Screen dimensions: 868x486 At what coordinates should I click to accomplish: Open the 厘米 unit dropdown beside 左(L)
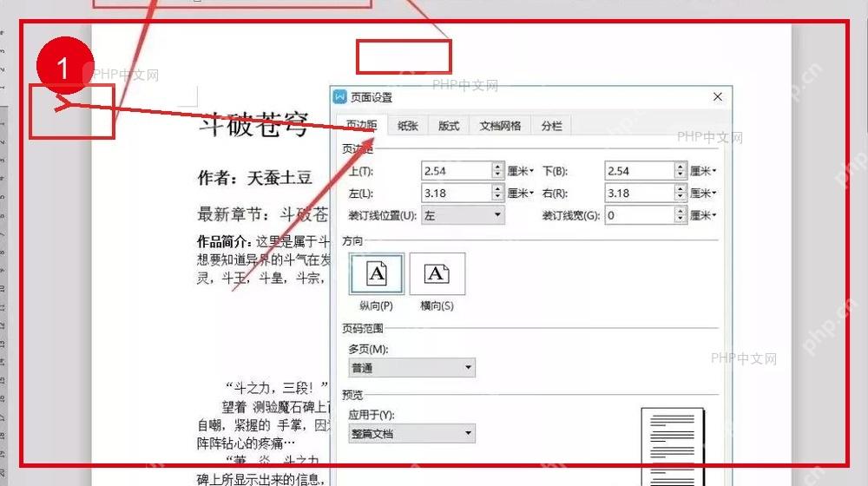click(x=520, y=194)
